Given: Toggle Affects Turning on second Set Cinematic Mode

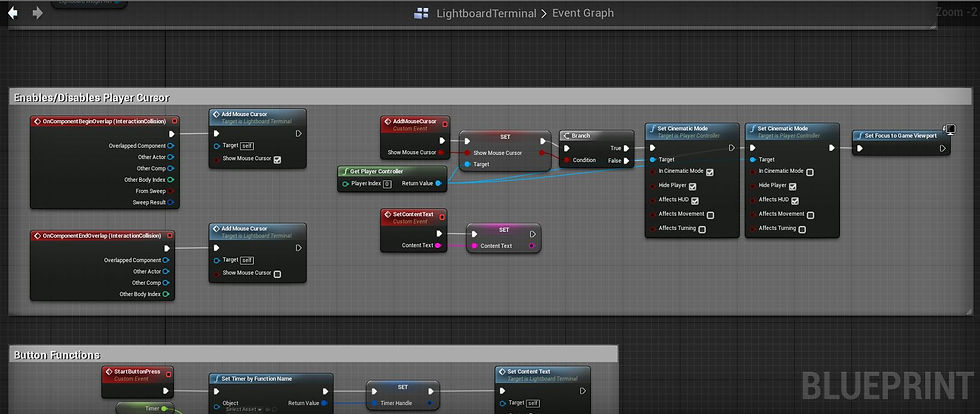Looking at the screenshot, I should (x=802, y=230).
